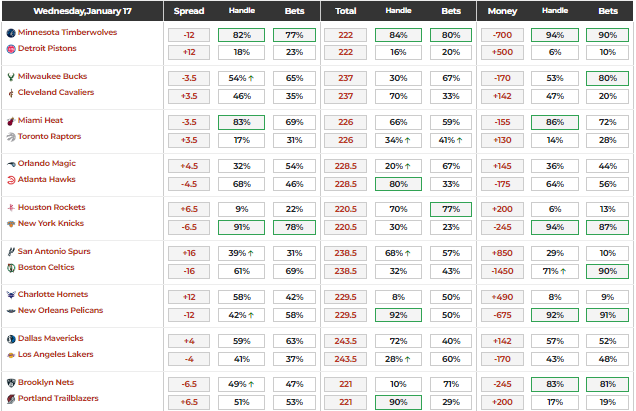Click the Dallas Mavericks team logo
The height and width of the screenshot is (411, 636).
pos(10,339)
